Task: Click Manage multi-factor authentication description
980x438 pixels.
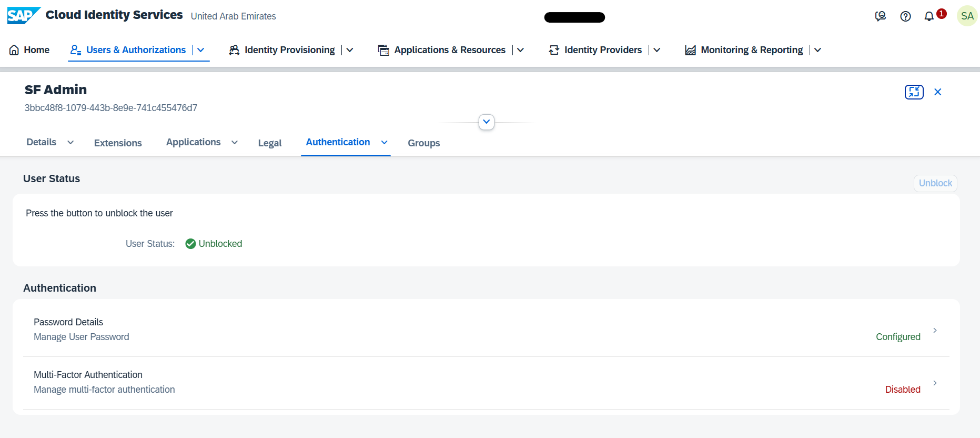Action: click(104, 390)
